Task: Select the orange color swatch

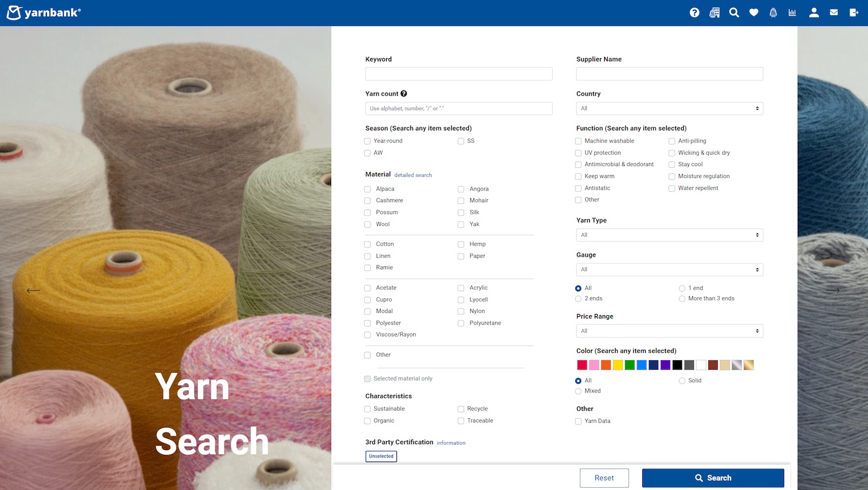Action: pyautogui.click(x=606, y=365)
